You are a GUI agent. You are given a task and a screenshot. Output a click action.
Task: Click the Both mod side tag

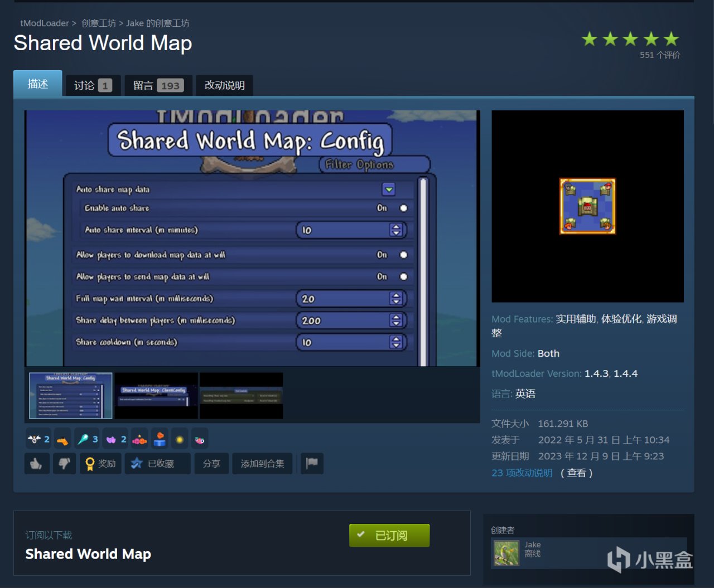tap(548, 353)
